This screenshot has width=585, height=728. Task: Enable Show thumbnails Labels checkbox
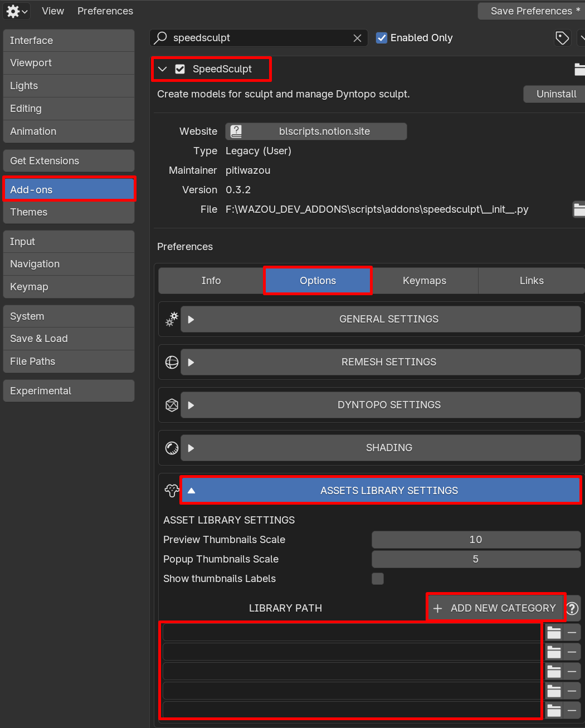378,579
